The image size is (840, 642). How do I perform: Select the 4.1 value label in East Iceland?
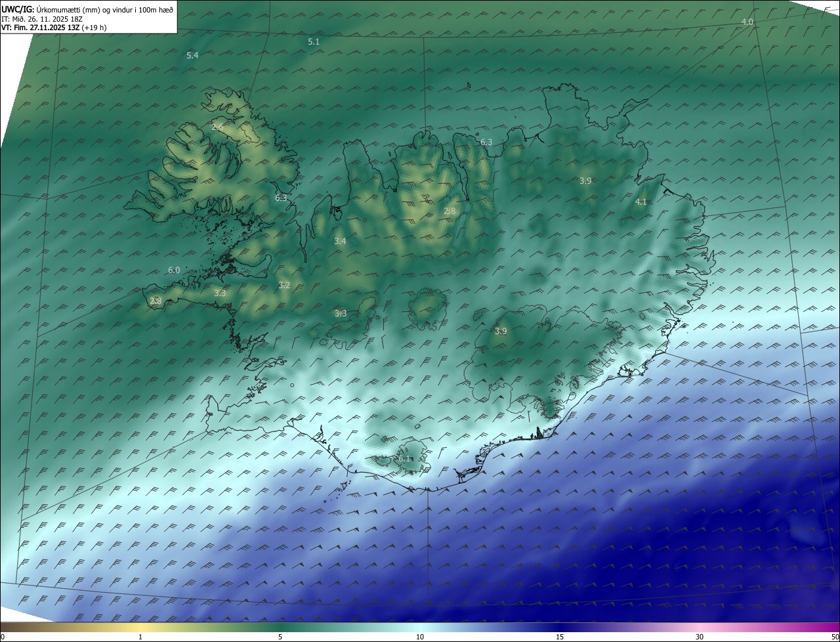(641, 202)
